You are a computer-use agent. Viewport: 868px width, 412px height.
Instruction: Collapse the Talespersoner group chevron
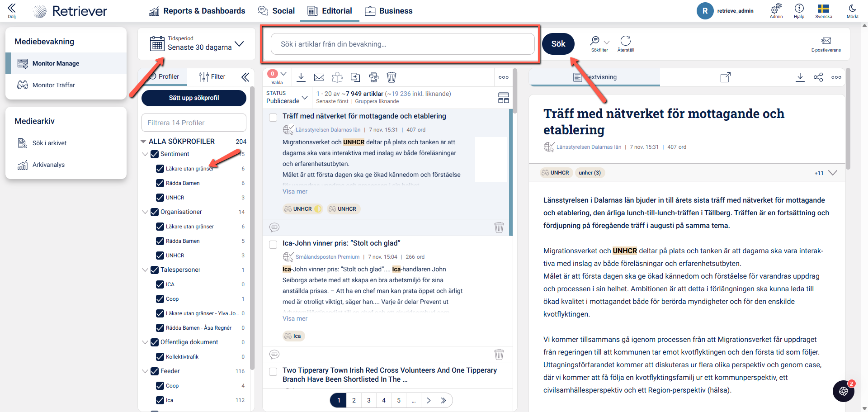145,270
